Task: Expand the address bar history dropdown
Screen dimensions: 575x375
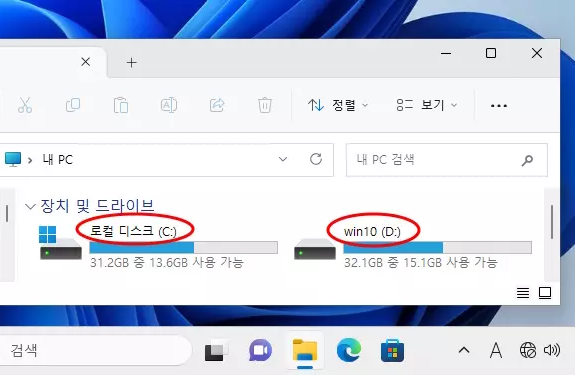Action: (283, 159)
